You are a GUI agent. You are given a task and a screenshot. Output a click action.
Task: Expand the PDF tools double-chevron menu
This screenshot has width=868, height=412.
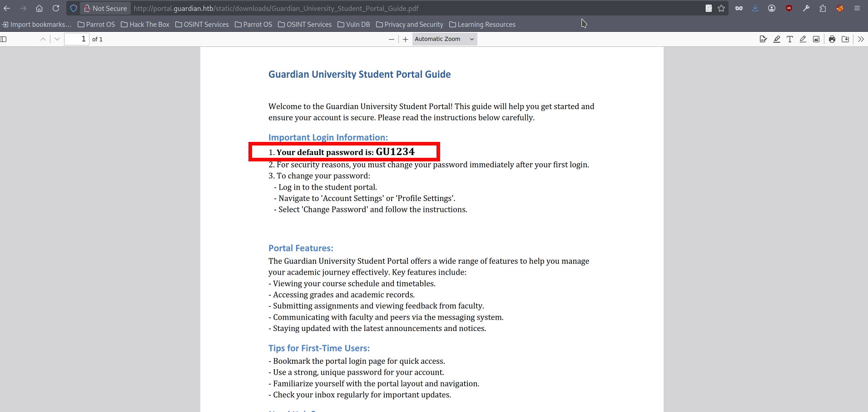861,39
